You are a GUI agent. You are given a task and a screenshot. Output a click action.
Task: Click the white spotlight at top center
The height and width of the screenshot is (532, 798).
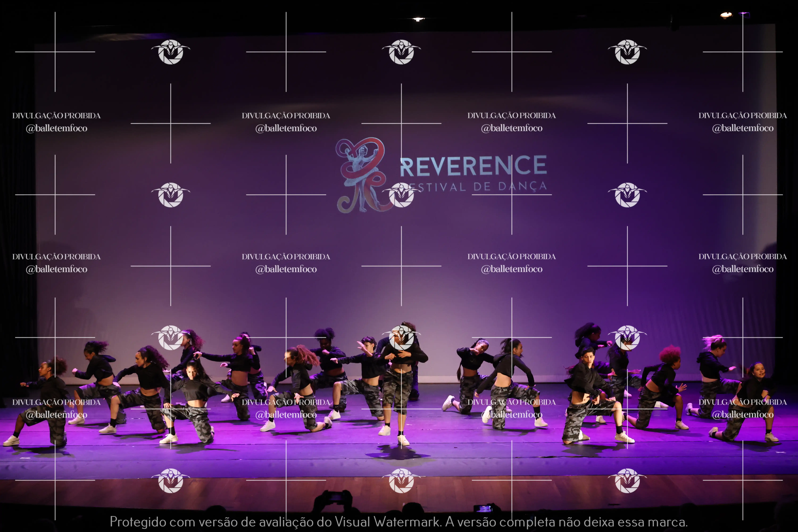tap(418, 19)
